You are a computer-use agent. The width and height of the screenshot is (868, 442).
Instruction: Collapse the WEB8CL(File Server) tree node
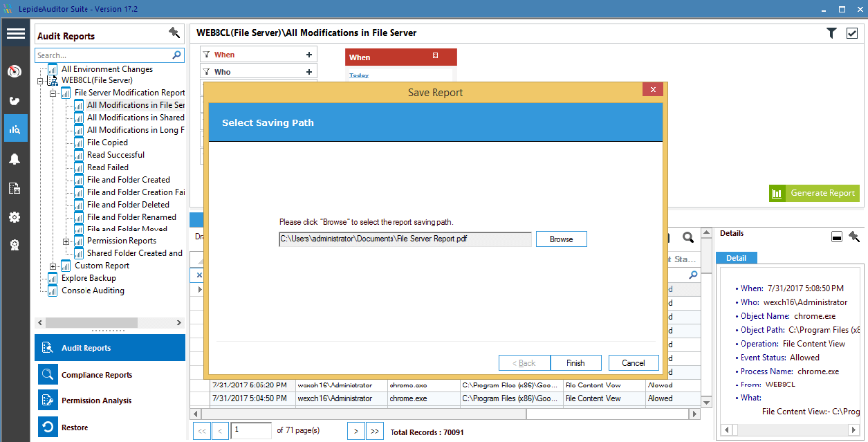point(40,80)
